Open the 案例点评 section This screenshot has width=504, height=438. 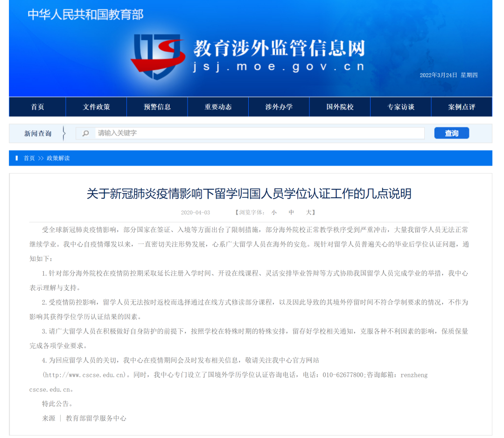pos(462,107)
